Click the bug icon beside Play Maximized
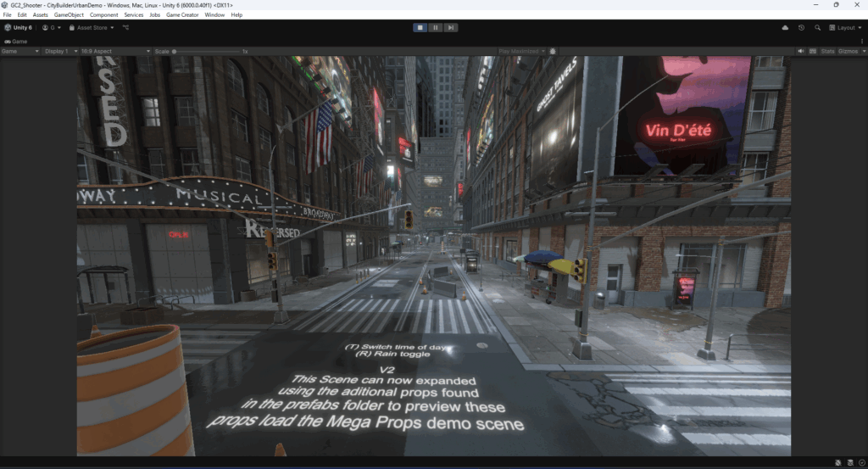 553,51
